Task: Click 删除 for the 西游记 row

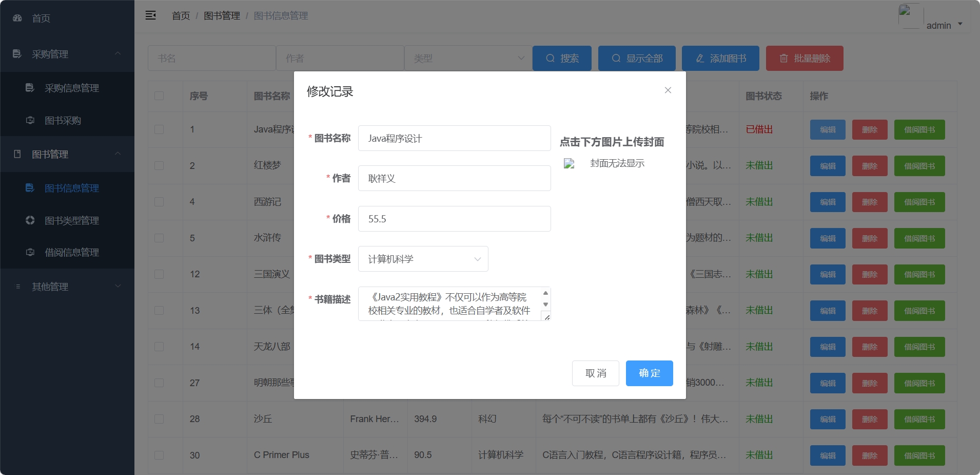Action: pyautogui.click(x=870, y=202)
